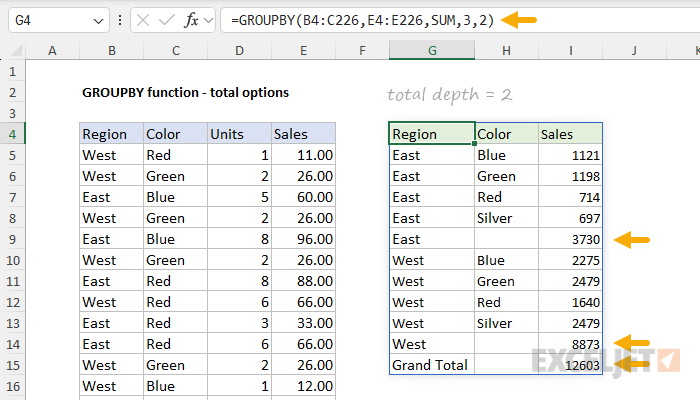Expand the Name Box dropdown arrow
The image size is (700, 400).
[x=98, y=21]
